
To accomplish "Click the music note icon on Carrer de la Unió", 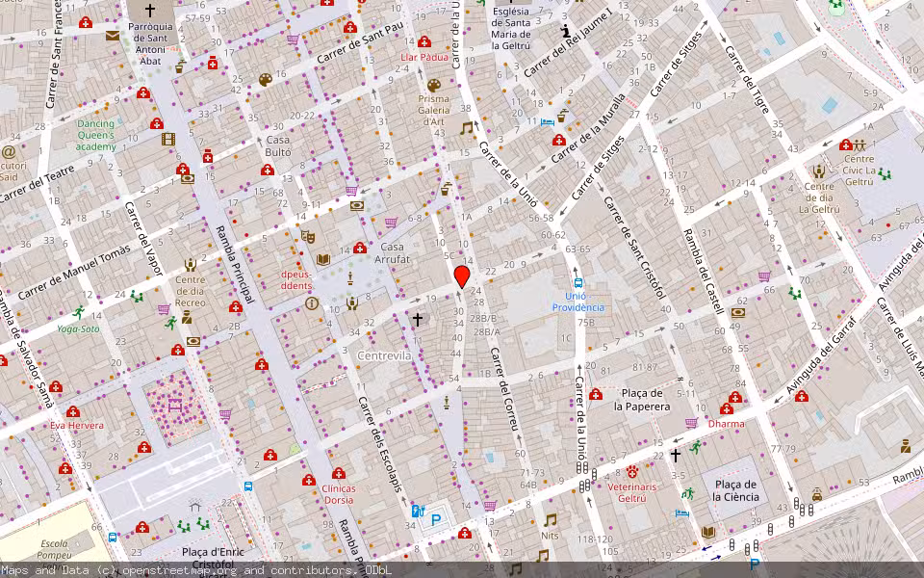I will tap(467, 128).
